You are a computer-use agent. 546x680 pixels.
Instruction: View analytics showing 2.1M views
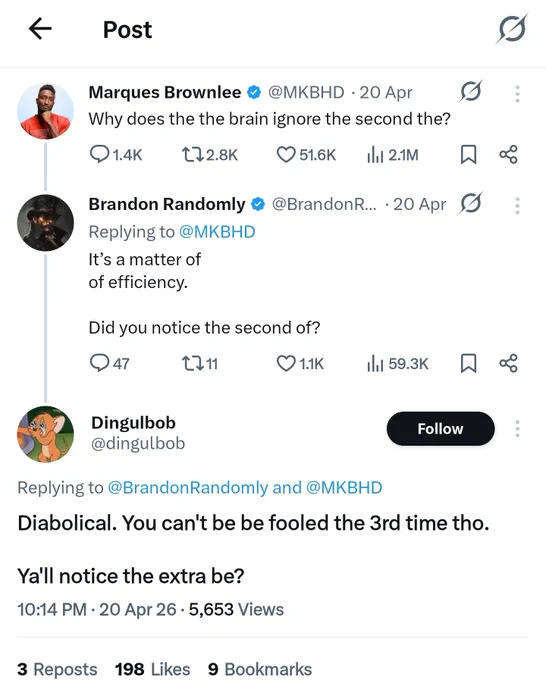click(x=392, y=154)
